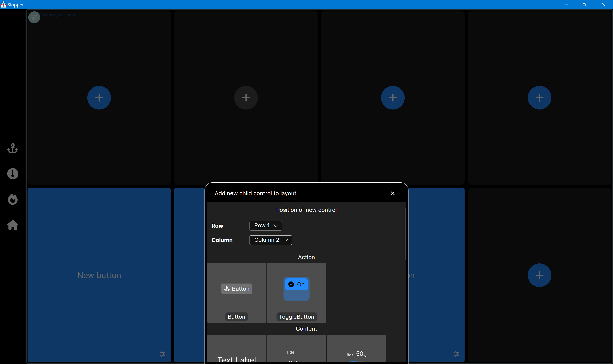Add control in fourth top-row cell
The width and height of the screenshot is (613, 364).
click(x=540, y=98)
